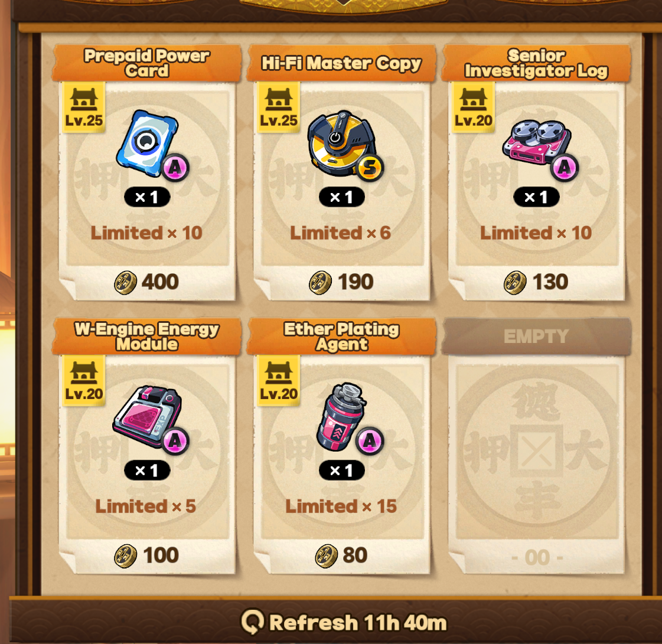Image resolution: width=662 pixels, height=644 pixels.
Task: Click the A-rank badge on Prepaid Power Card
Action: pos(175,168)
